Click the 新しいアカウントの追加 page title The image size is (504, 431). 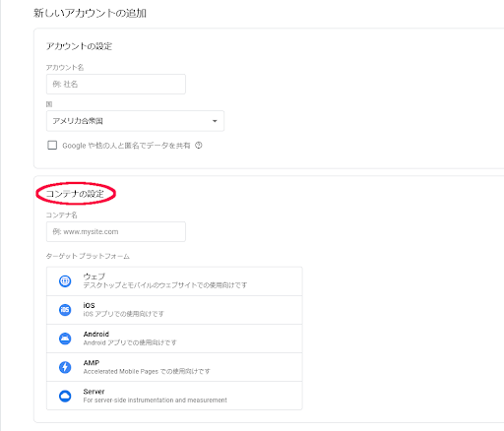[x=90, y=13]
